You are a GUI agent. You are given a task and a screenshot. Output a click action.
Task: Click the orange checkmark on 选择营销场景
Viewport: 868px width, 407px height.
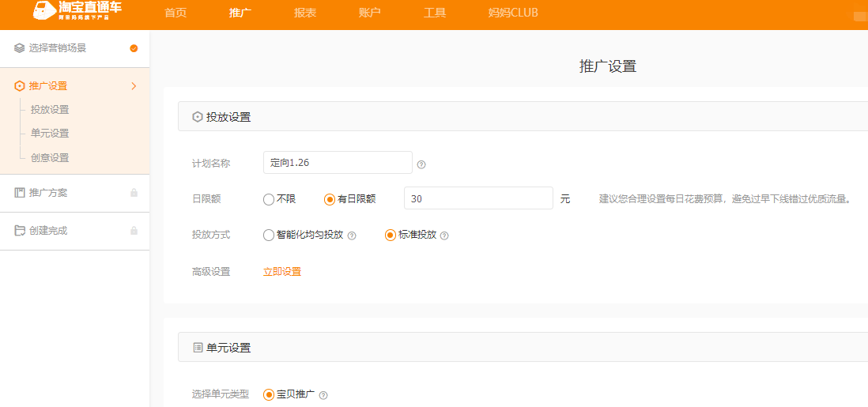click(134, 48)
